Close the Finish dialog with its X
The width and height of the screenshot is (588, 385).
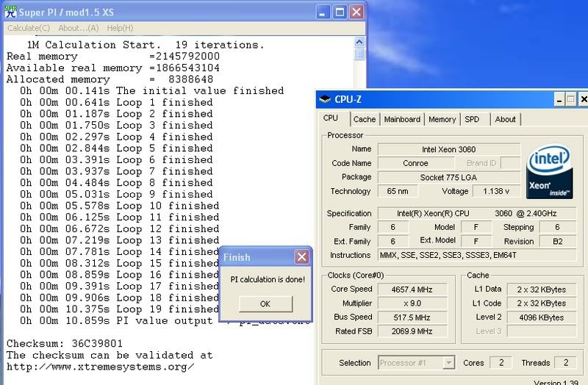[x=301, y=257]
